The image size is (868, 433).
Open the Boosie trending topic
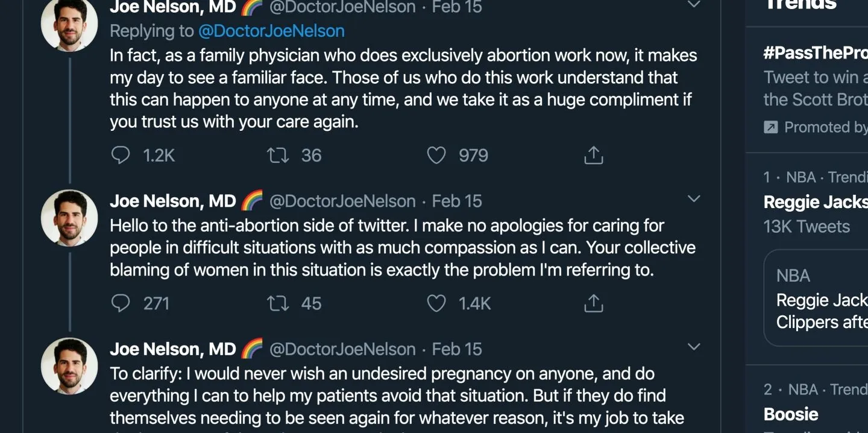(x=791, y=414)
